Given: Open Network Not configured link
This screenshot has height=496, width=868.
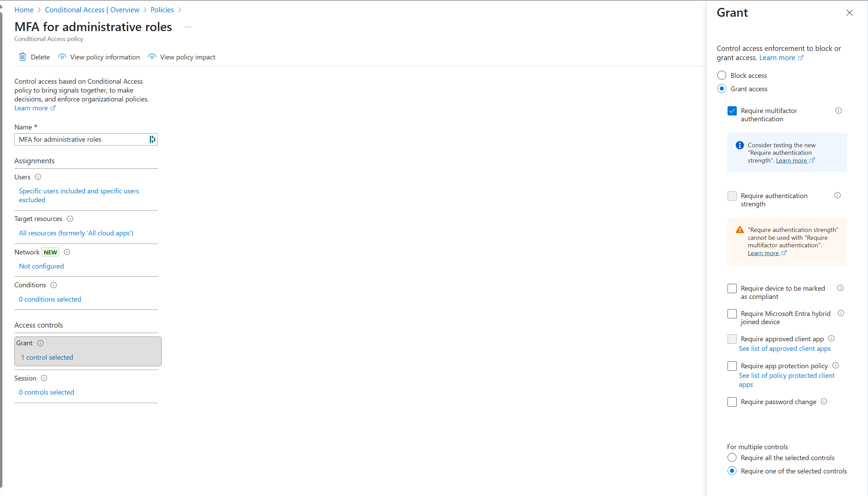Looking at the screenshot, I should (x=41, y=266).
